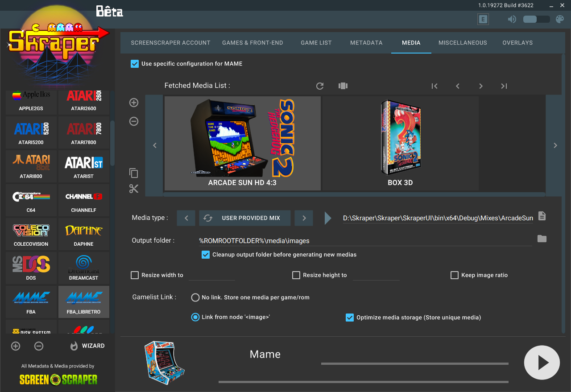Open Miscellaneous tab

coord(463,43)
